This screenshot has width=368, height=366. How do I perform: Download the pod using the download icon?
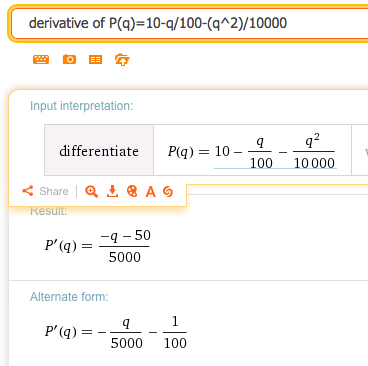(112, 192)
